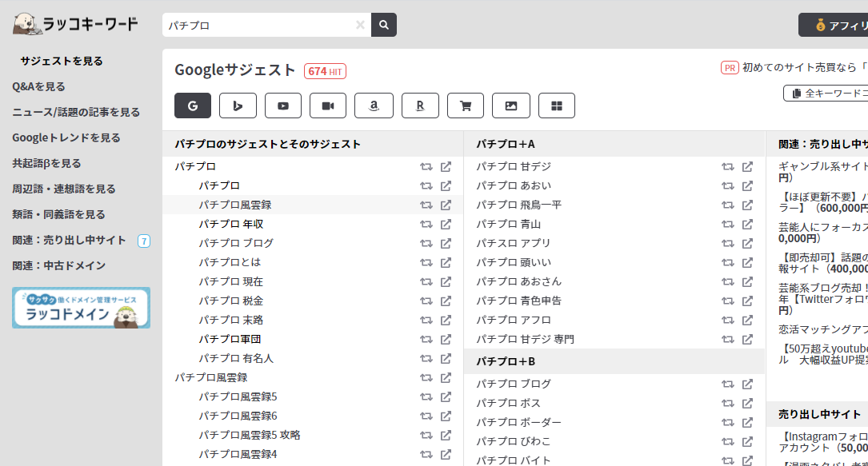Open パチプロ 年収 in external search
The height and width of the screenshot is (466, 868).
(x=446, y=225)
